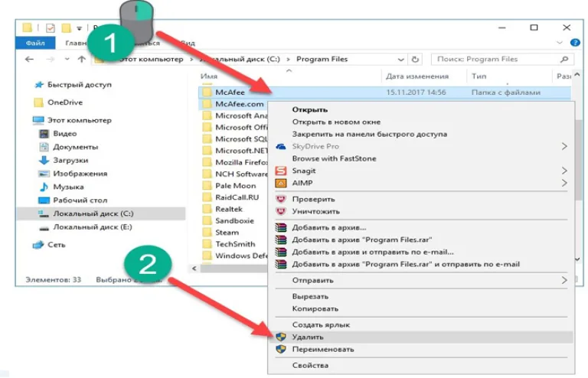Click the search Program Files field

pyautogui.click(x=501, y=59)
